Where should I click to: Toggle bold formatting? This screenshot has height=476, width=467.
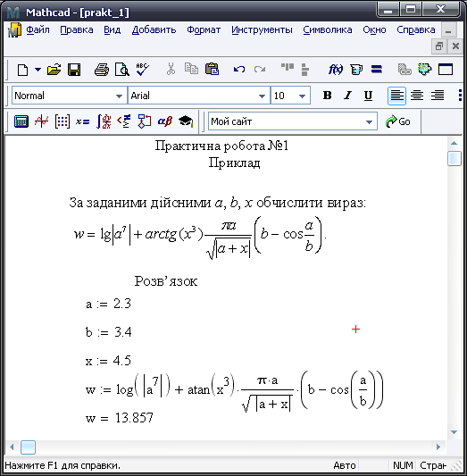(327, 96)
